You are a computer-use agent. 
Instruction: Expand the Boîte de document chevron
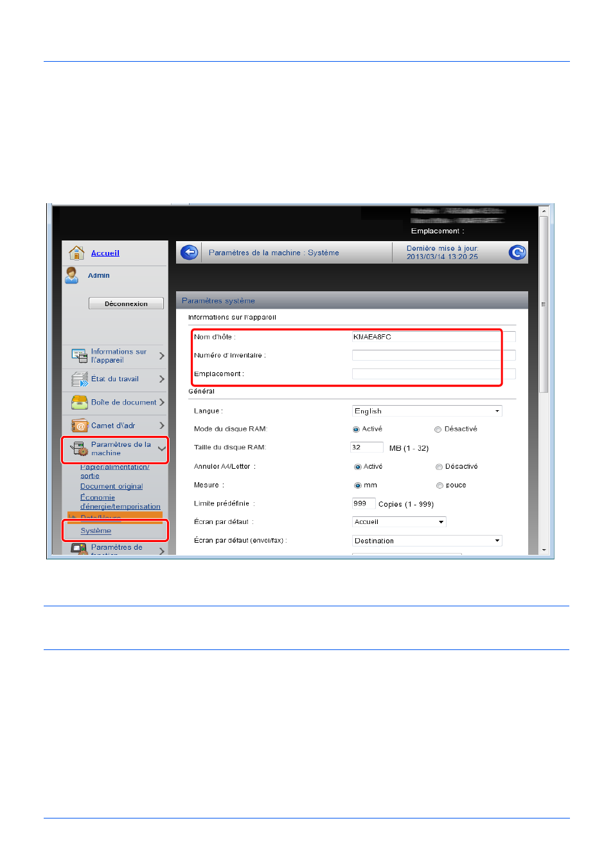point(162,402)
